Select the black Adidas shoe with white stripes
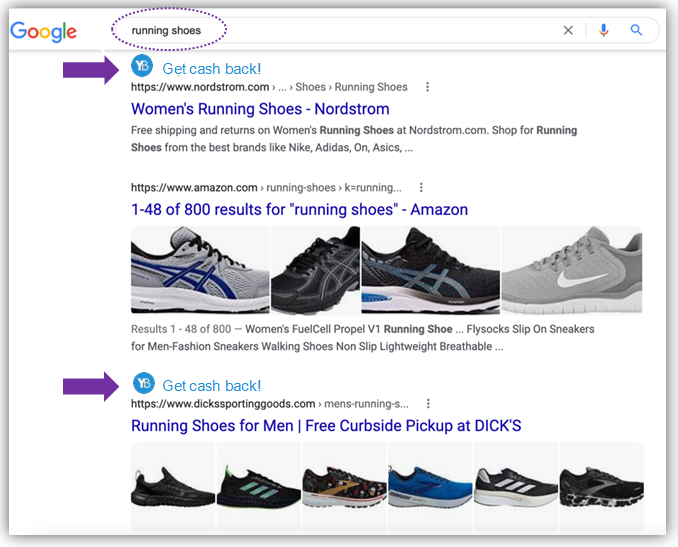The width and height of the screenshot is (678, 547). pos(516,486)
